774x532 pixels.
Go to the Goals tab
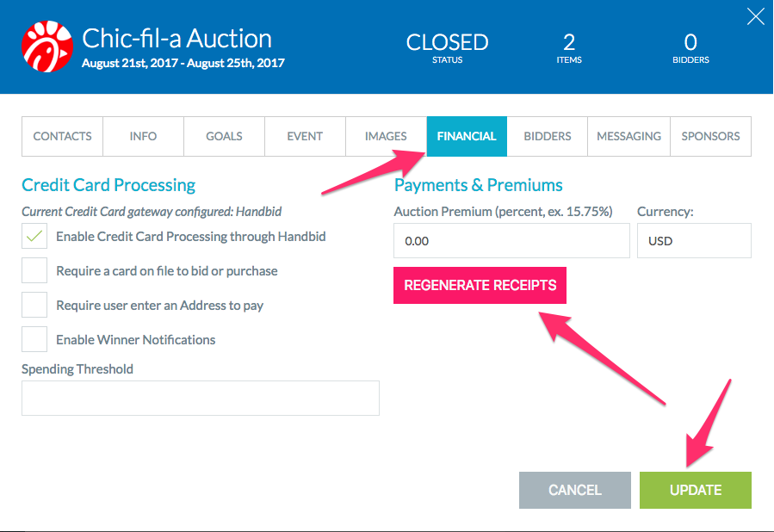pos(224,136)
